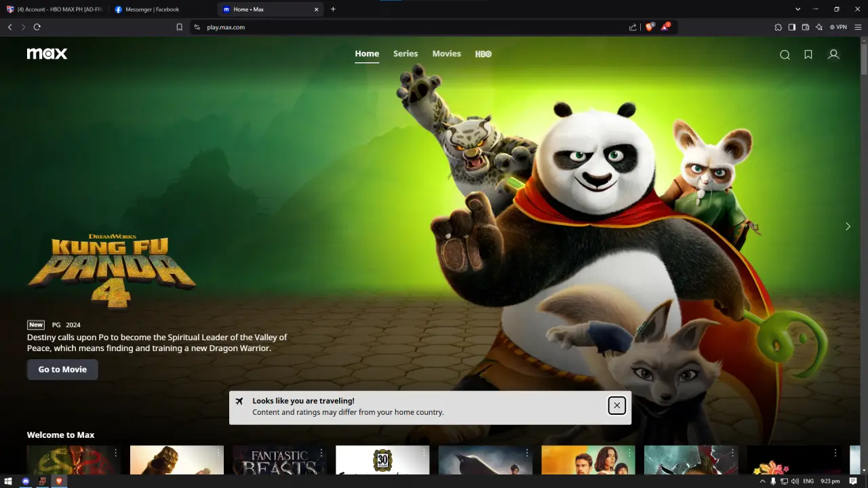
Task: Dismiss the traveling notification banner
Action: [x=616, y=405]
